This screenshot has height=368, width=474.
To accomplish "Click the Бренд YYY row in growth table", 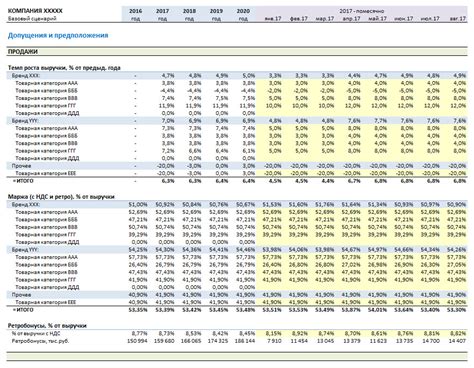I will tap(25, 121).
